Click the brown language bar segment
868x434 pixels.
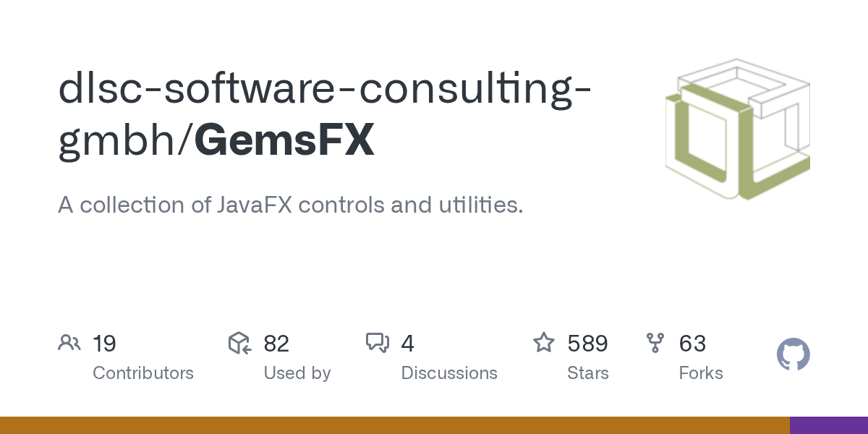(394, 425)
